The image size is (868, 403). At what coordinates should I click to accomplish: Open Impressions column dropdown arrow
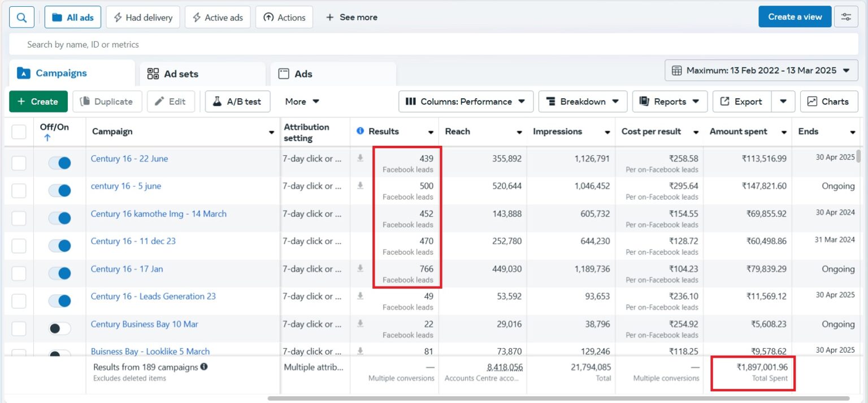pyautogui.click(x=607, y=132)
